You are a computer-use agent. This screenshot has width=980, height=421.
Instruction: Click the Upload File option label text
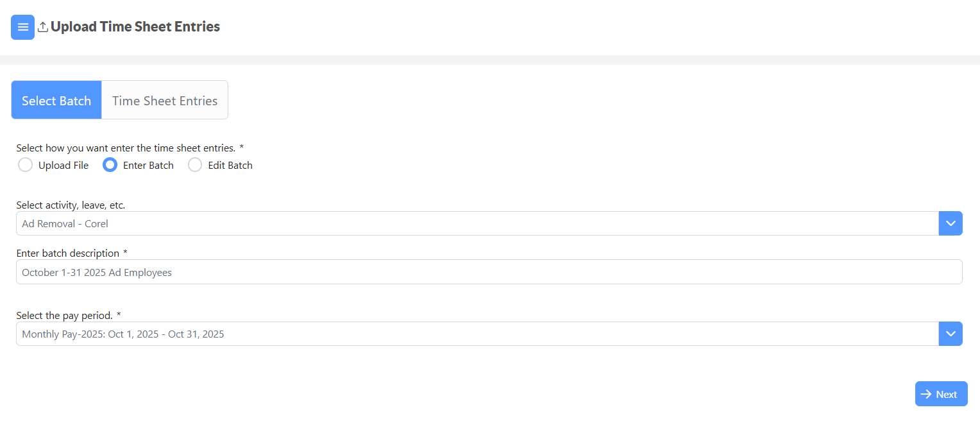coord(63,166)
